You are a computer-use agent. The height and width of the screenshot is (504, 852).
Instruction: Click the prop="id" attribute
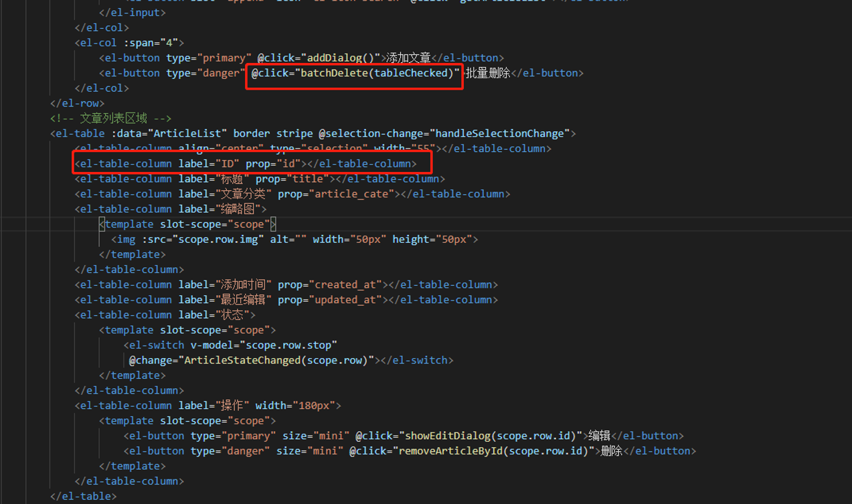tap(273, 163)
